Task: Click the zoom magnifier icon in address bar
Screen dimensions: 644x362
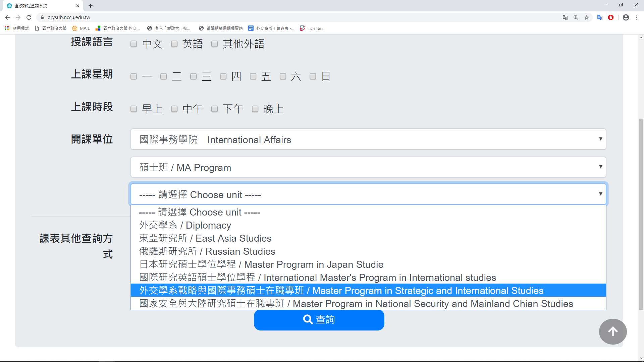Action: coord(576,17)
